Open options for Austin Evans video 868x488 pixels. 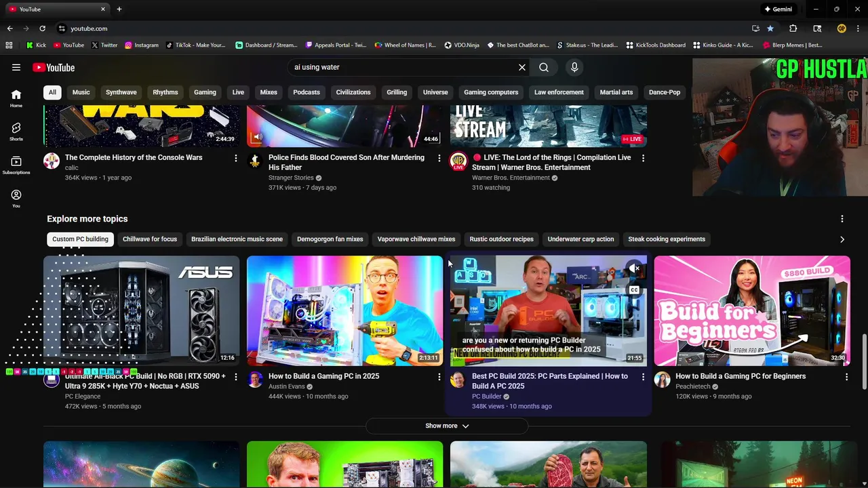click(x=439, y=377)
